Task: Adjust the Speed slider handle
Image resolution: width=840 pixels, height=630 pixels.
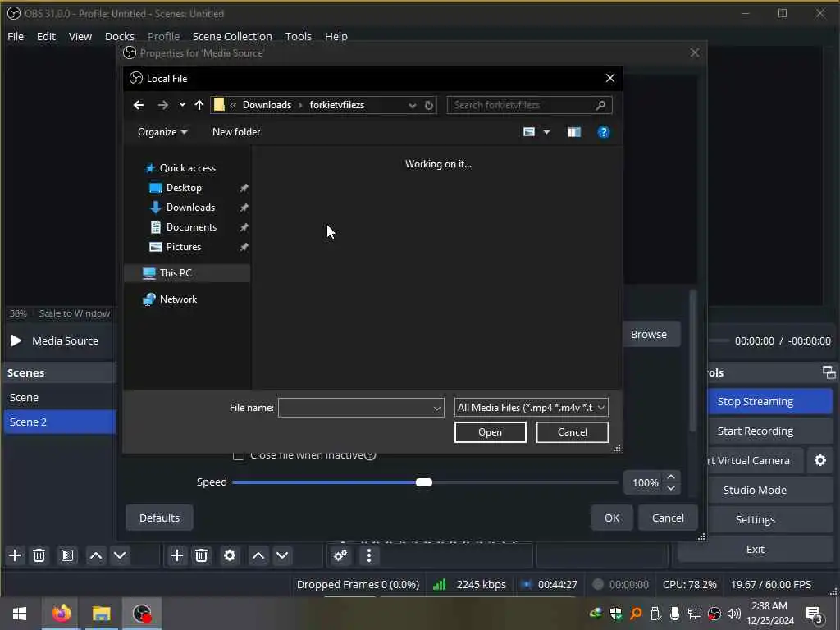Action: [x=424, y=482]
